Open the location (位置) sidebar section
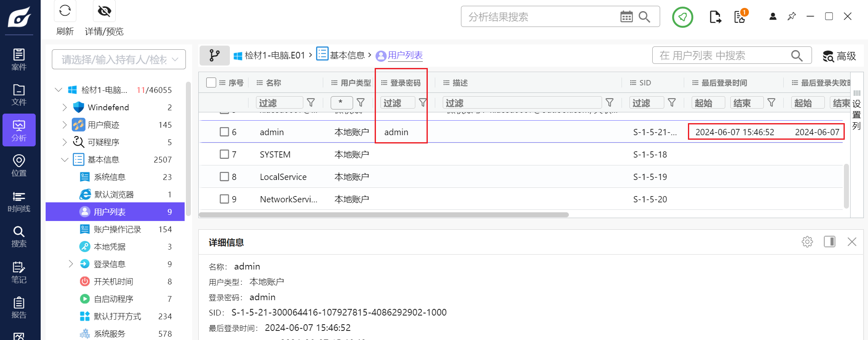The width and height of the screenshot is (868, 340). click(19, 166)
